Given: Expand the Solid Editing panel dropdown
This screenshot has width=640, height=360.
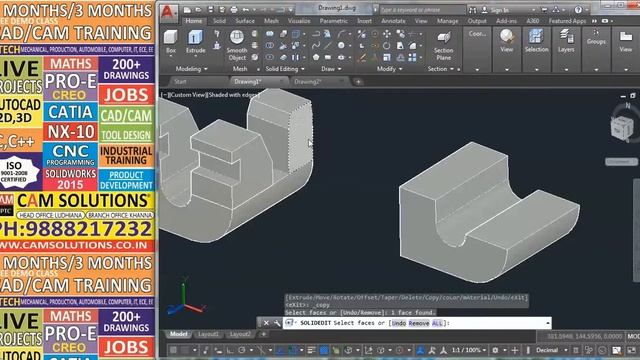Looking at the screenshot, I should (285, 69).
